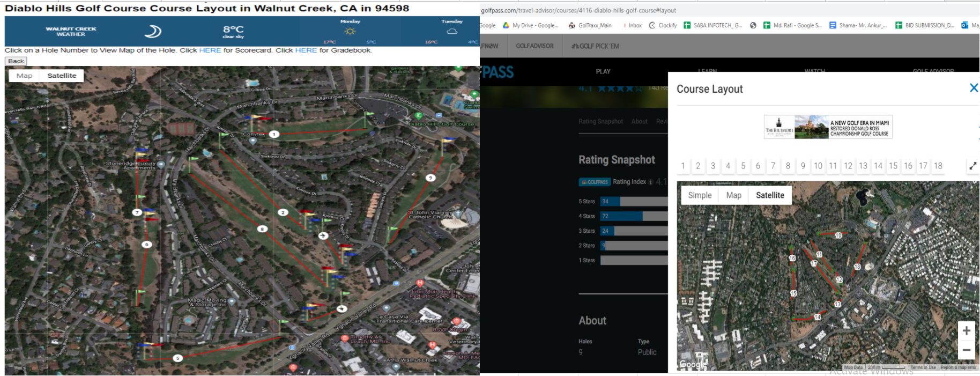Screen dimensions: 980x376
Task: Open the Clockify bookmark
Action: (663, 25)
